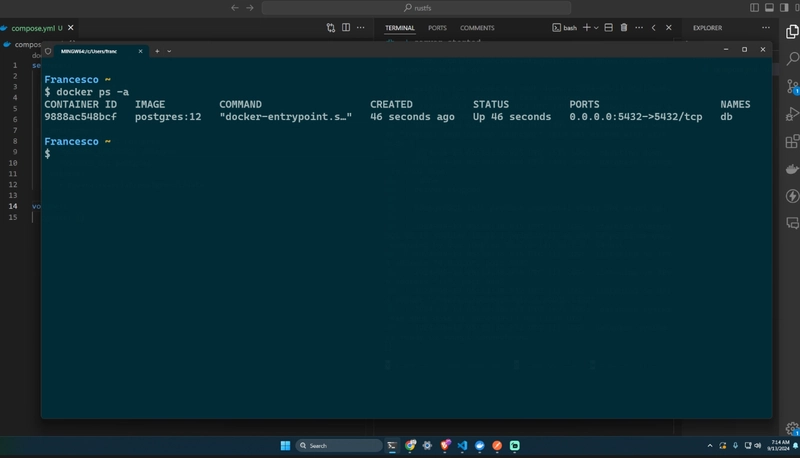Switch to the COMMENTS tab
Screen dimensions: 800x458
(x=477, y=28)
